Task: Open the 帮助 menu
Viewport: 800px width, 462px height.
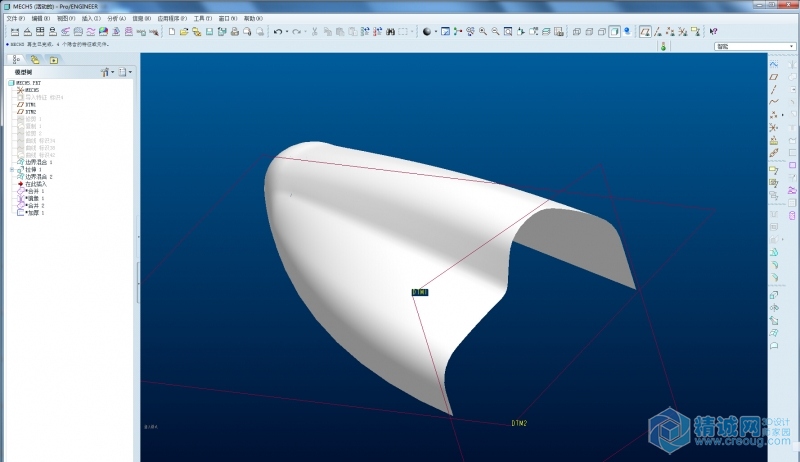Action: pyautogui.click(x=253, y=18)
